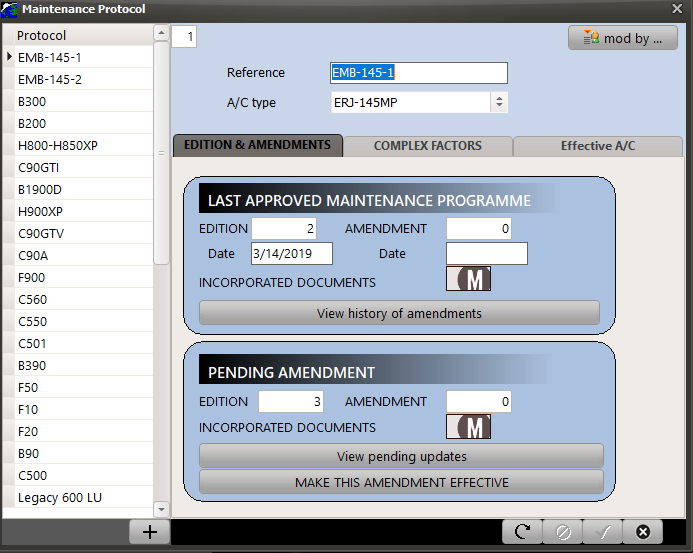The image size is (693, 553).
Task: Click the last approved EDITION field
Action: tap(284, 229)
